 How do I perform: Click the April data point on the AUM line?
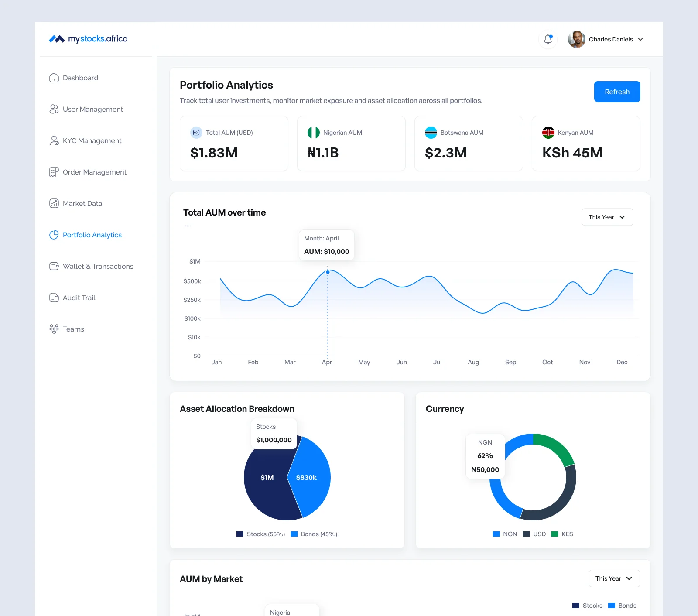tap(328, 272)
